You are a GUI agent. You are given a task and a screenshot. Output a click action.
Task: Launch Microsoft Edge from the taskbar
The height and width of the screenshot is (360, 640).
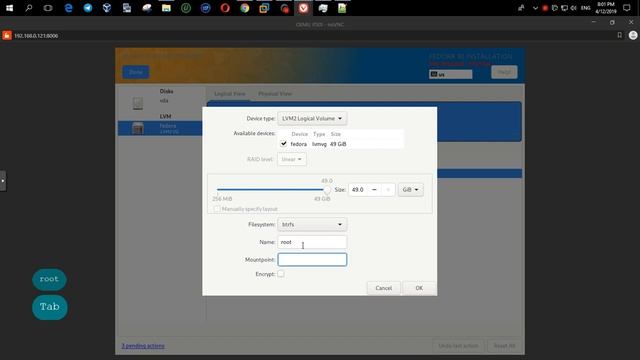click(x=68, y=8)
